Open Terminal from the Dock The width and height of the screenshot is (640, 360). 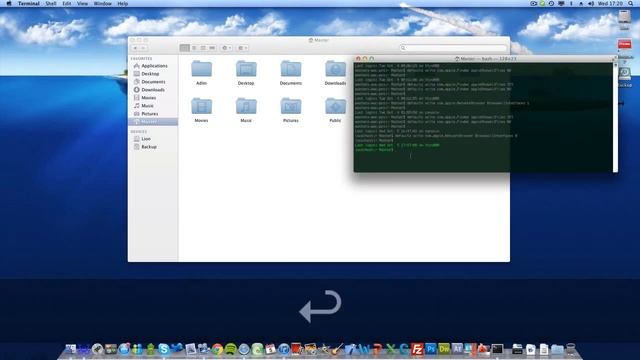click(498, 349)
